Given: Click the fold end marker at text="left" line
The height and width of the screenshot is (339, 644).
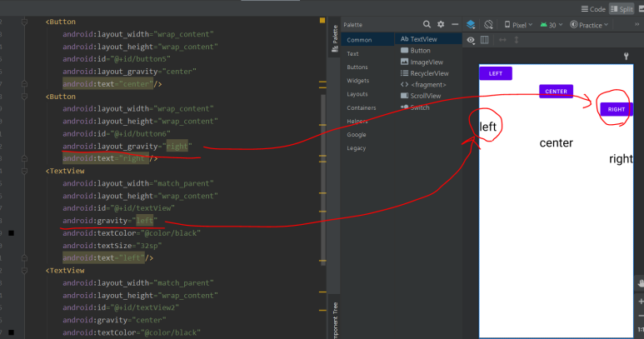Looking at the screenshot, I should pyautogui.click(x=24, y=257).
